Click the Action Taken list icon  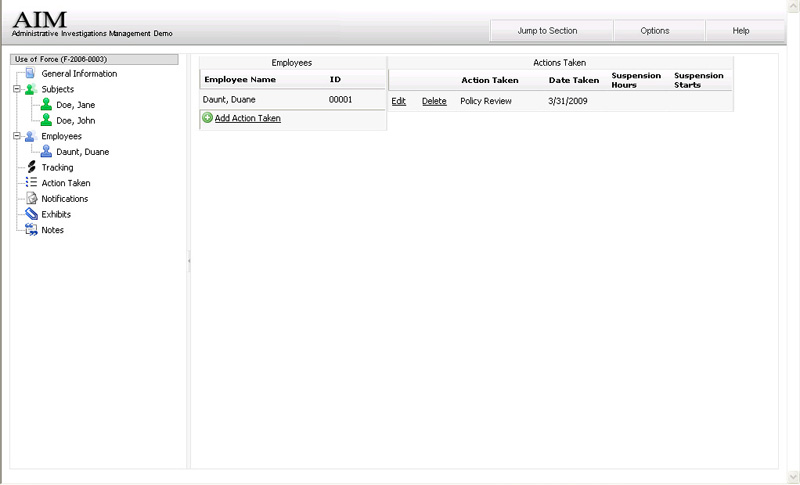coord(31,183)
